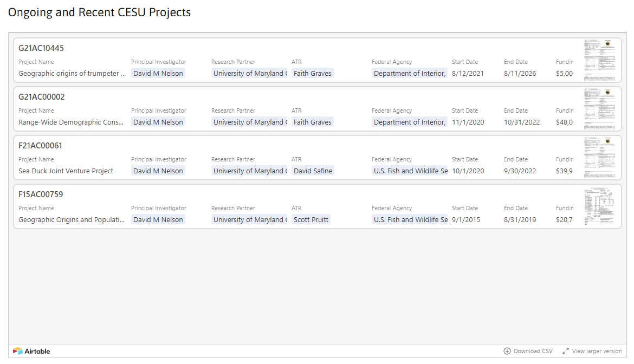
Task: Click the Scott Pruitt ATR tag
Action: [x=311, y=220]
